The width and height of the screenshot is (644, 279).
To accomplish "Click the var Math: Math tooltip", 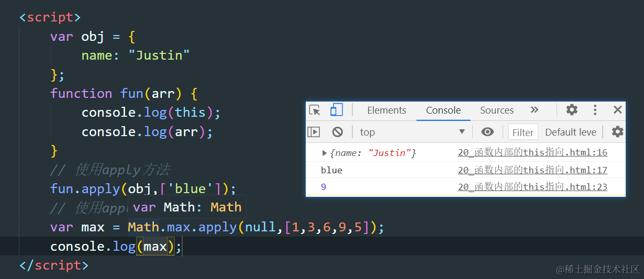I will click(187, 207).
